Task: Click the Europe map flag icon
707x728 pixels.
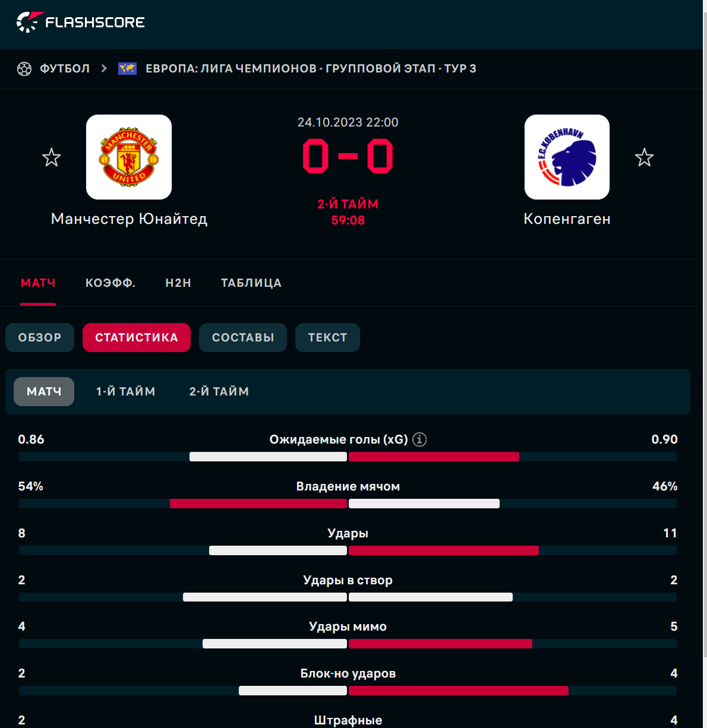Action: pos(127,69)
